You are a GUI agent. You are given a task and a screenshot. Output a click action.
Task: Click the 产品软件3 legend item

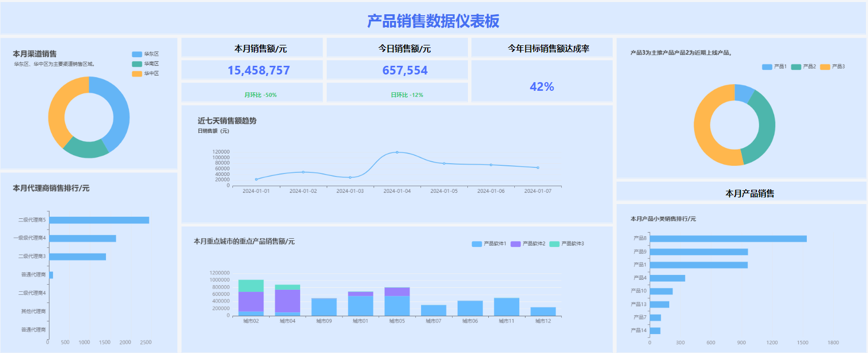pos(567,244)
